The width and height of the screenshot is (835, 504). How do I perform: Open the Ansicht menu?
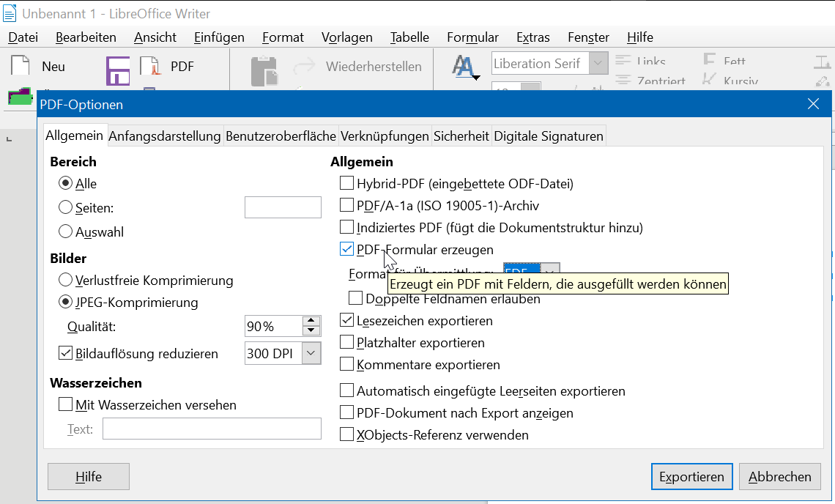pos(155,37)
